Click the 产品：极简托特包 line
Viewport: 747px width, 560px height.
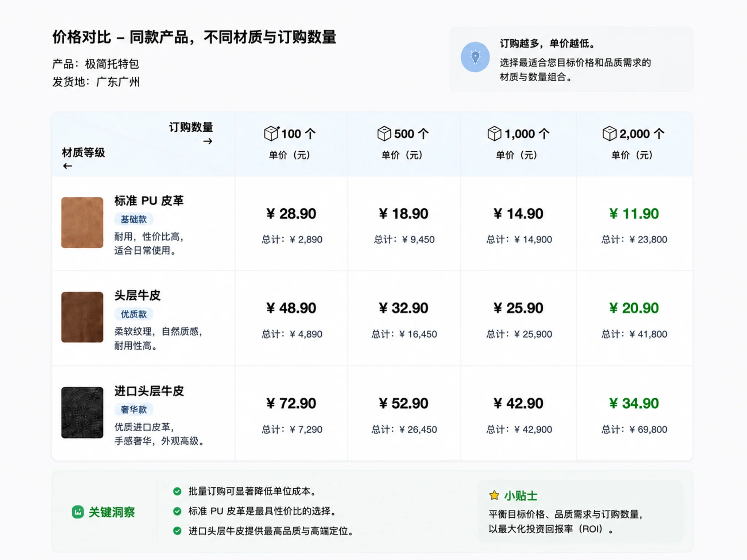click(x=96, y=64)
